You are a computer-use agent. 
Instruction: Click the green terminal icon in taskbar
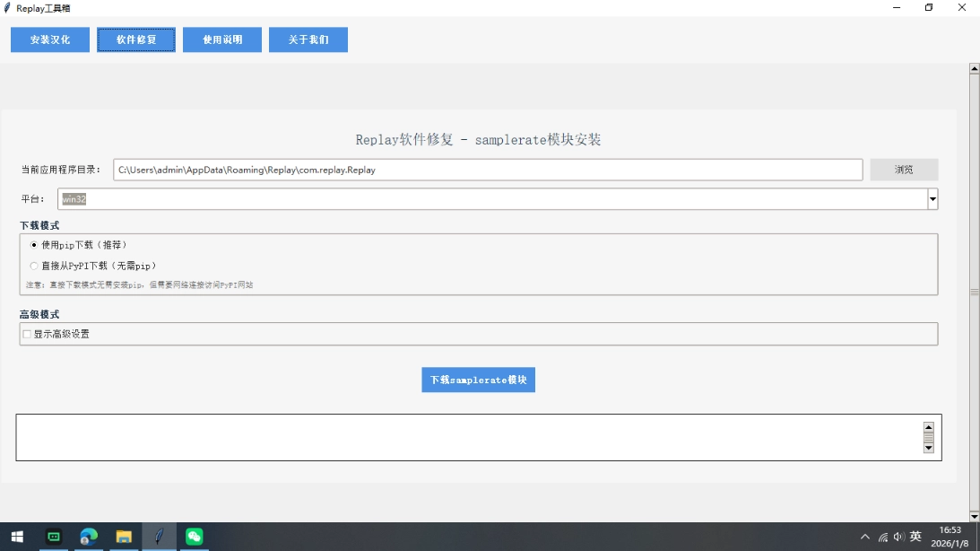(x=54, y=537)
